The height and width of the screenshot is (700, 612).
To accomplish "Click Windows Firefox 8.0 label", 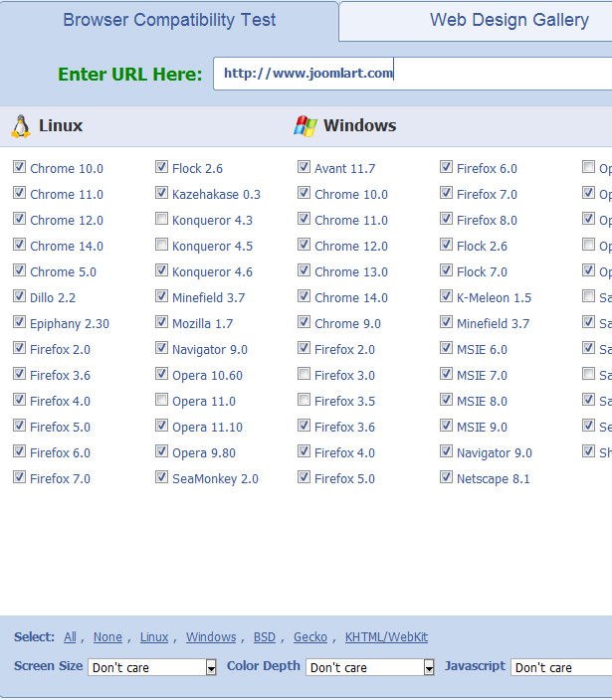I will 487,221.
